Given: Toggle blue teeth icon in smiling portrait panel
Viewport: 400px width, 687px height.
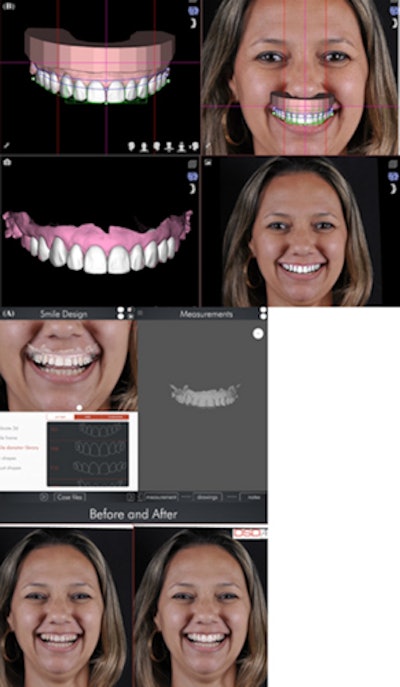Looking at the screenshot, I should [393, 176].
